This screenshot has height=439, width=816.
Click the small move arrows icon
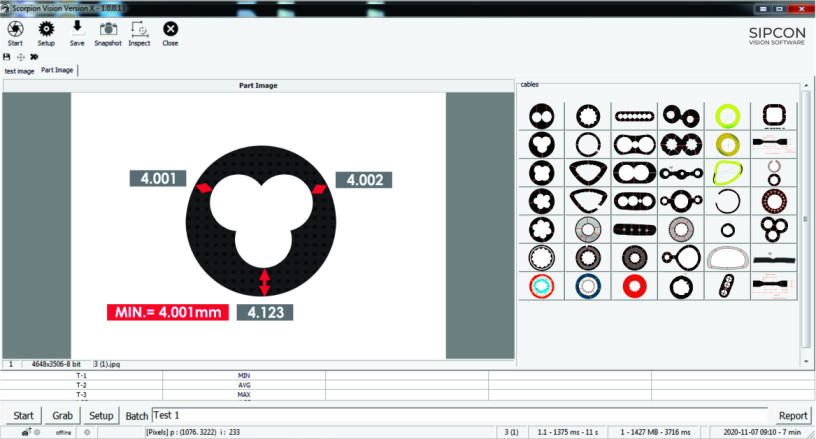pyautogui.click(x=21, y=57)
